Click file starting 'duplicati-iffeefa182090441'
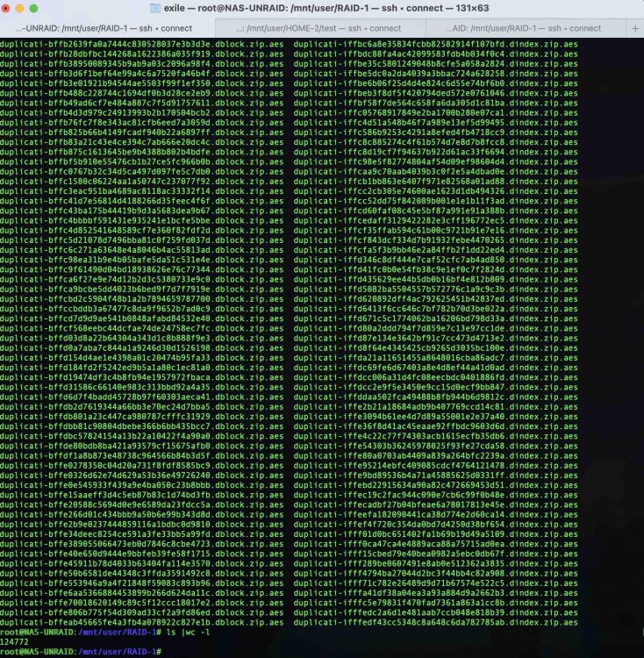Viewport: 644px width, 658px height. tap(435, 514)
